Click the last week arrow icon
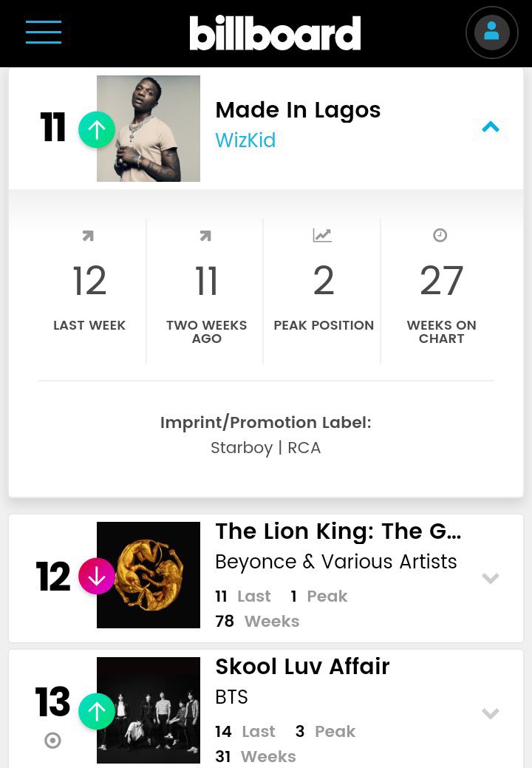532x768 pixels. (88, 237)
